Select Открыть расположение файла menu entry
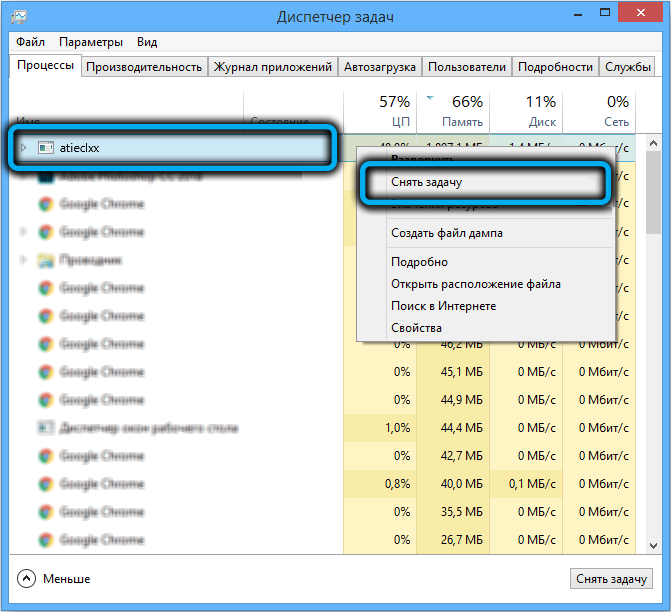This screenshot has width=671, height=612. click(475, 284)
